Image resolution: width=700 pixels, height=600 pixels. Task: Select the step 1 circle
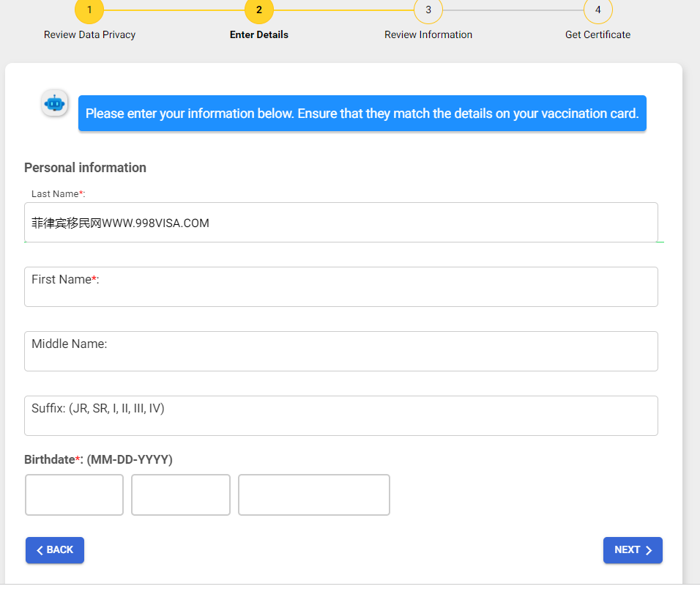click(89, 10)
